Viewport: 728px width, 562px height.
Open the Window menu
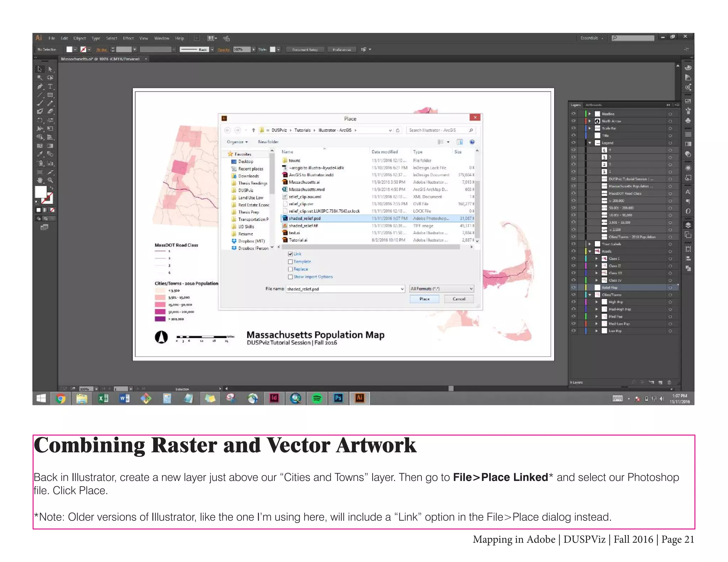[162, 38]
